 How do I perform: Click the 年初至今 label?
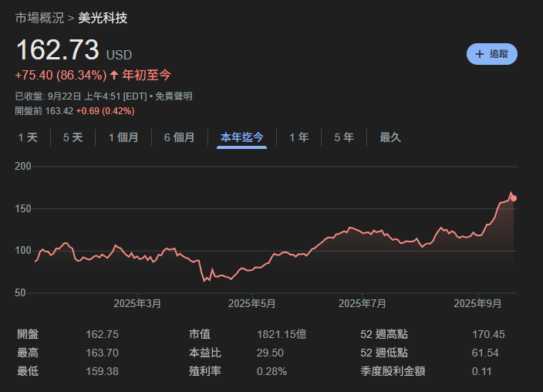coord(147,75)
